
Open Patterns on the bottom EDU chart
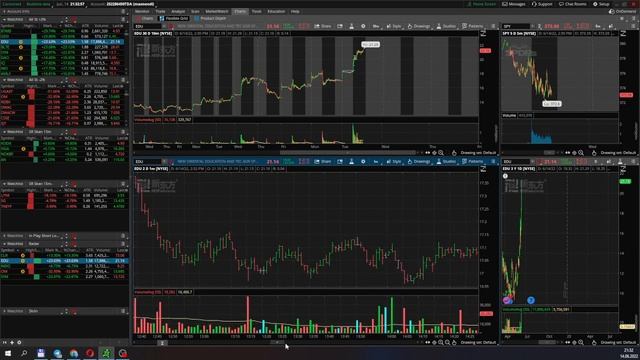click(473, 162)
